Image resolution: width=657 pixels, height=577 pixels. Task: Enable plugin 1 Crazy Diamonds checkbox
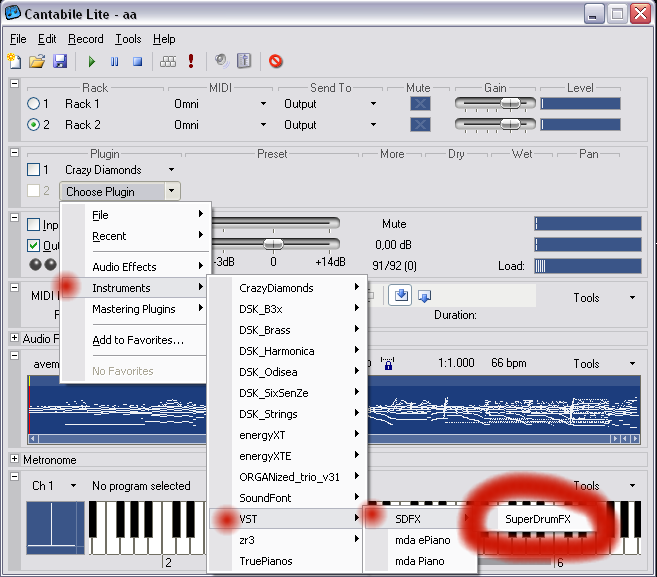point(34,170)
